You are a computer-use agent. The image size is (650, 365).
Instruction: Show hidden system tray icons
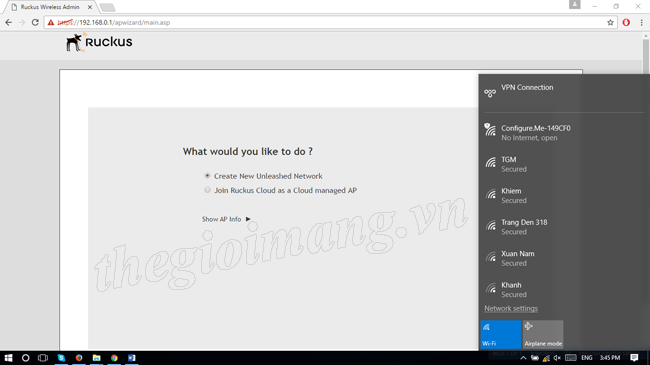click(523, 358)
